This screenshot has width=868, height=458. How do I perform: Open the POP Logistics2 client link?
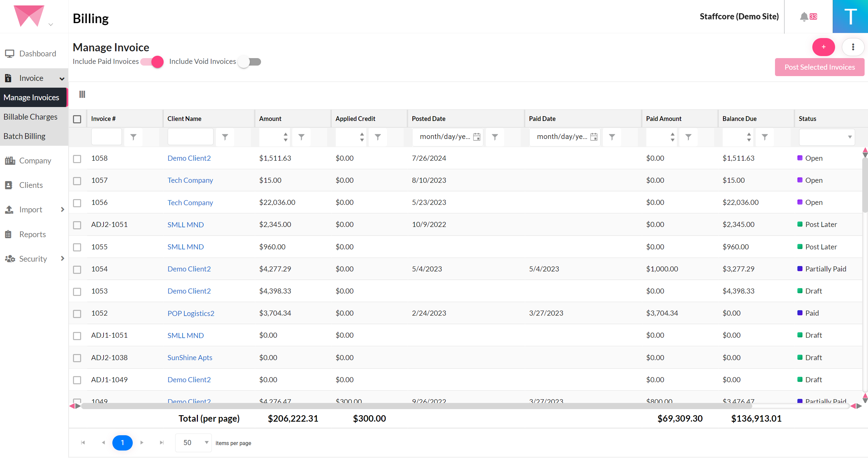pos(191,313)
